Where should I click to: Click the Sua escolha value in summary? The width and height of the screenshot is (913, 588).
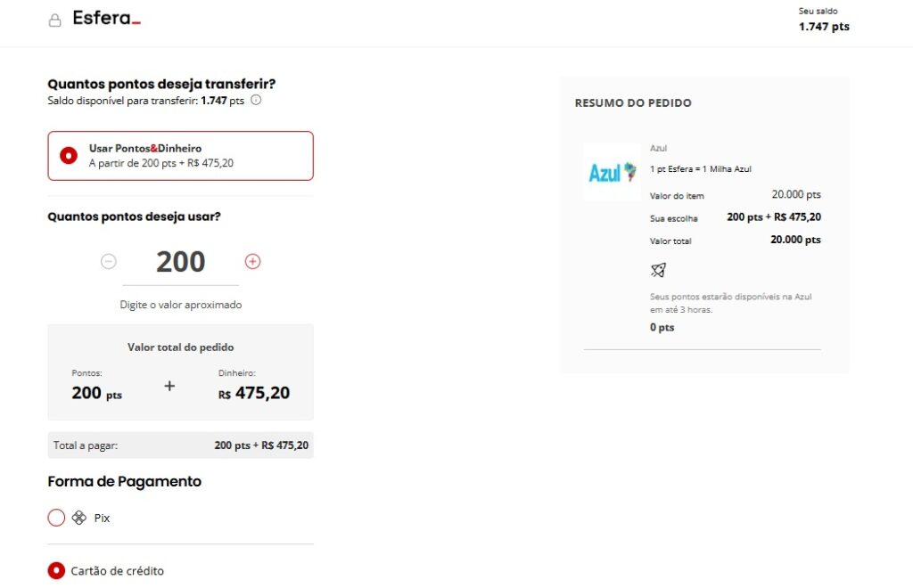[773, 217]
